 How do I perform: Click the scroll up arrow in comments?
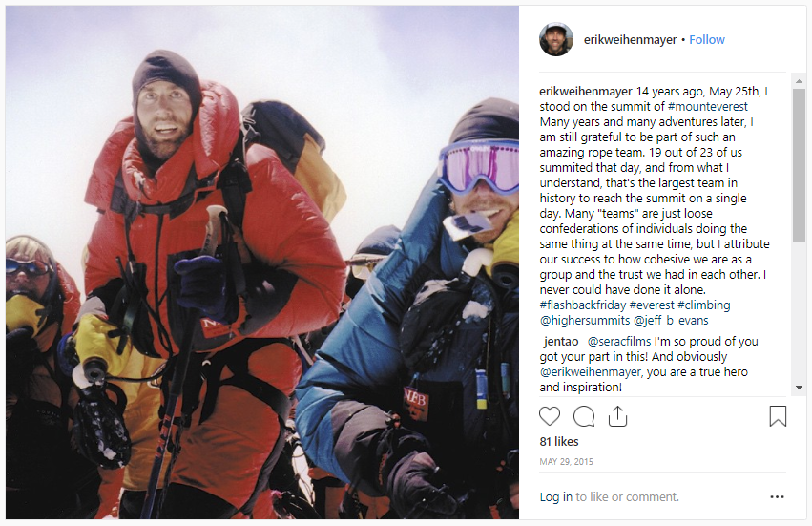coord(799,81)
